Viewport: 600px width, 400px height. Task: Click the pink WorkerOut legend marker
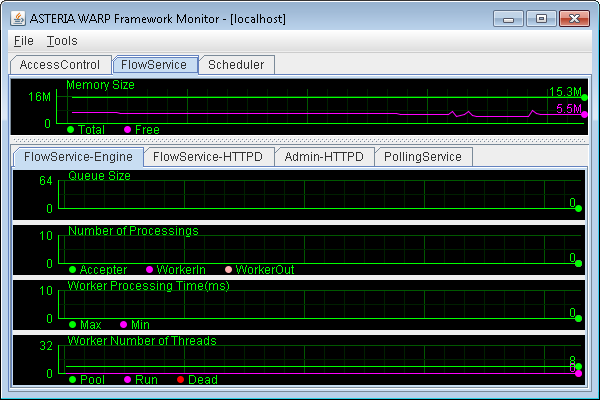click(x=228, y=270)
